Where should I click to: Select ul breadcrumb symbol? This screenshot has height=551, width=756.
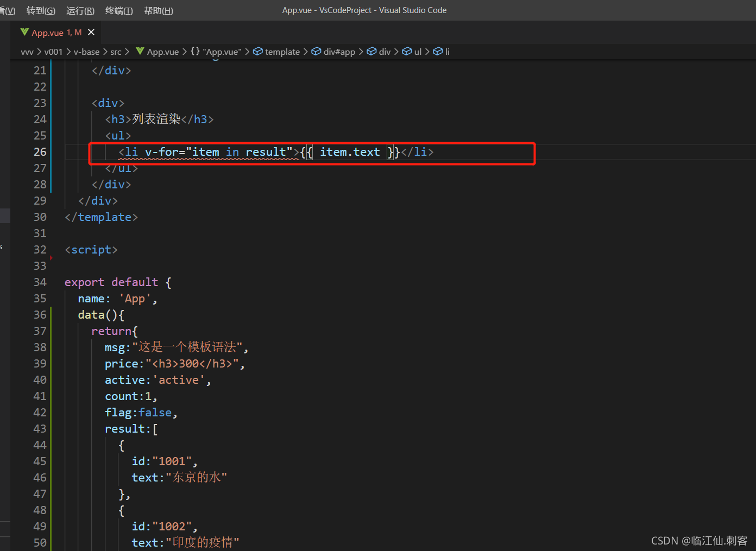point(418,52)
